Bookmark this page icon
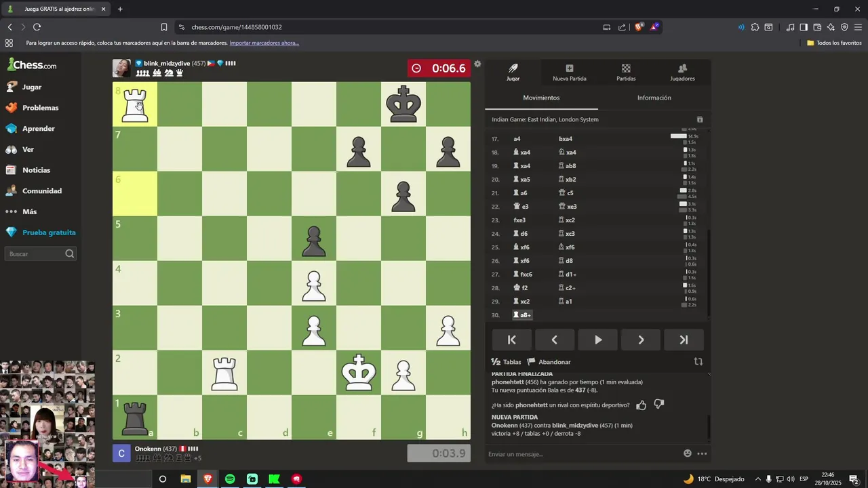868x488 pixels. (164, 27)
